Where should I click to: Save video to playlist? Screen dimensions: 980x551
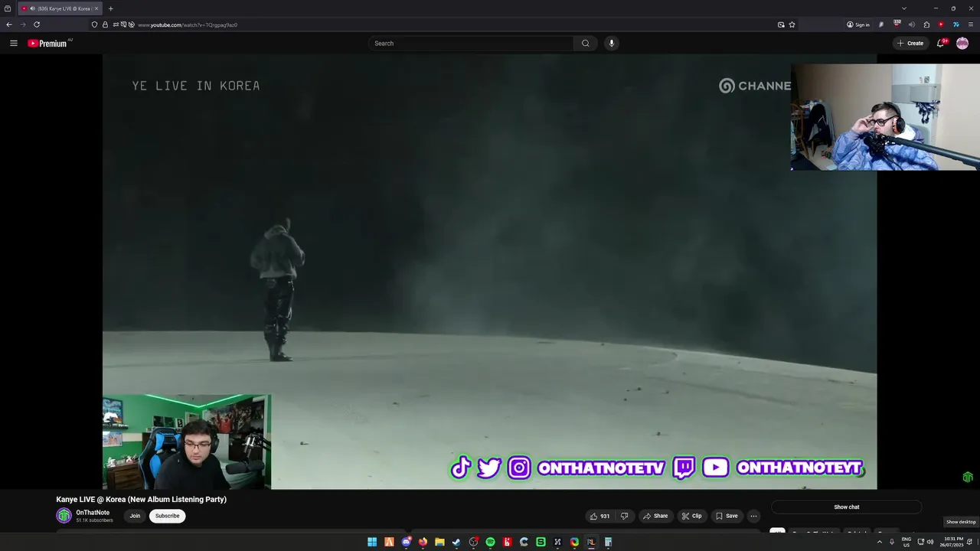(727, 516)
